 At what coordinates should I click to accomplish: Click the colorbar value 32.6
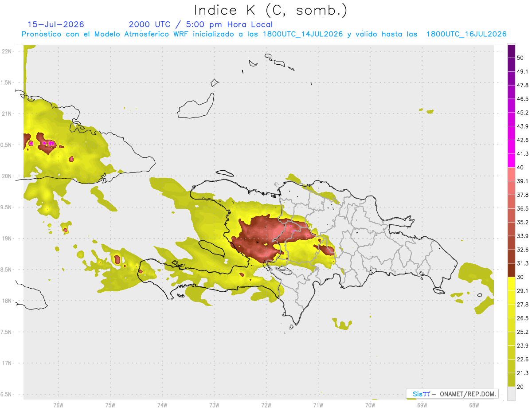522,250
